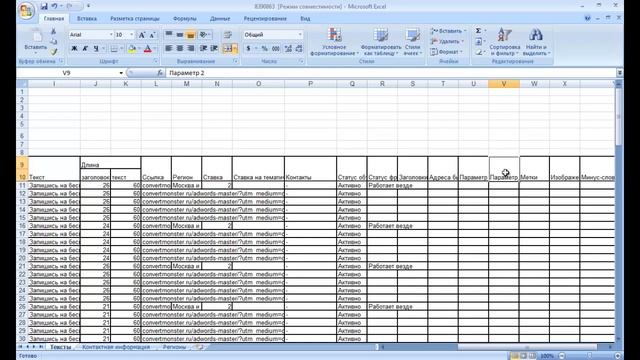The image size is (640, 360).
Task: Open the fill color dropdown arrow
Action: click(x=139, y=49)
